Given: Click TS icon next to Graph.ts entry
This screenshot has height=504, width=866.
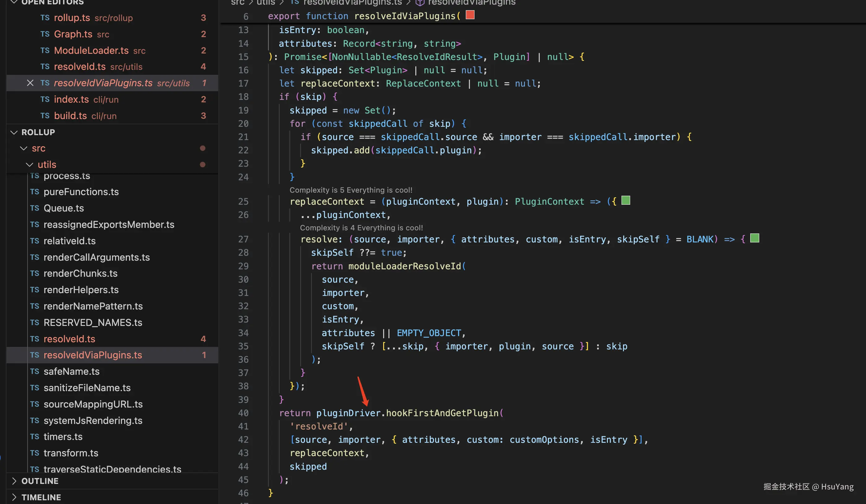Looking at the screenshot, I should pos(45,34).
